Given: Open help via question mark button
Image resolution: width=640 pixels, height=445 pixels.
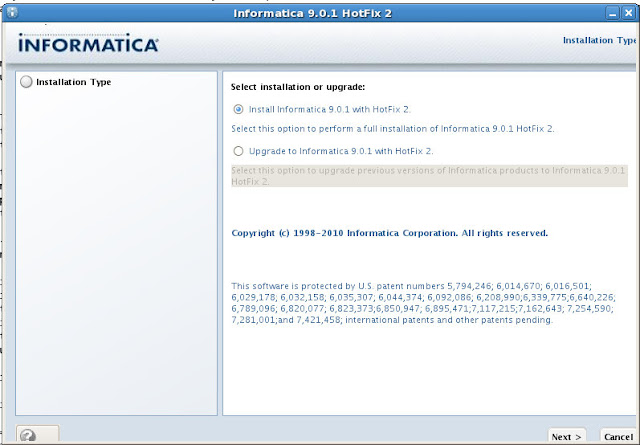Looking at the screenshot, I should click(x=38, y=434).
